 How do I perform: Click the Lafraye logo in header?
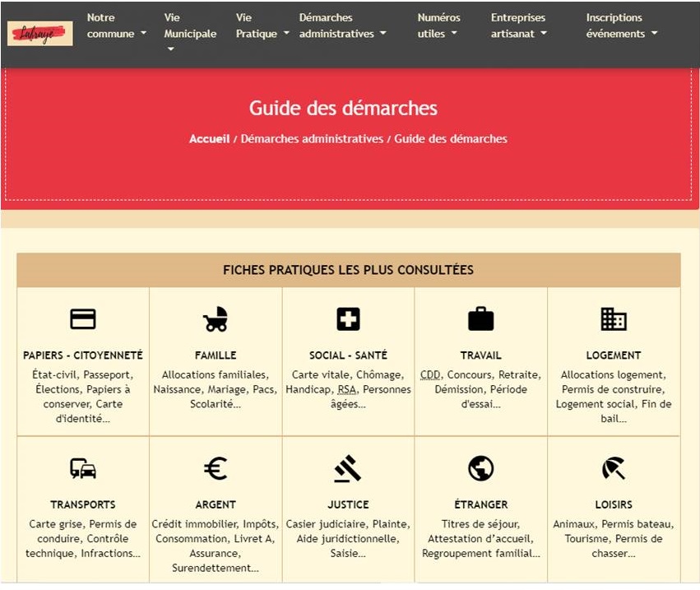pyautogui.click(x=40, y=33)
